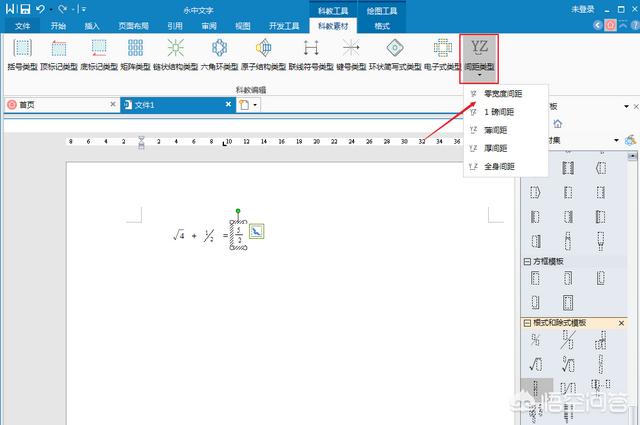Switch to the 视图 ribbon tab
The width and height of the screenshot is (640, 425).
[x=243, y=26]
